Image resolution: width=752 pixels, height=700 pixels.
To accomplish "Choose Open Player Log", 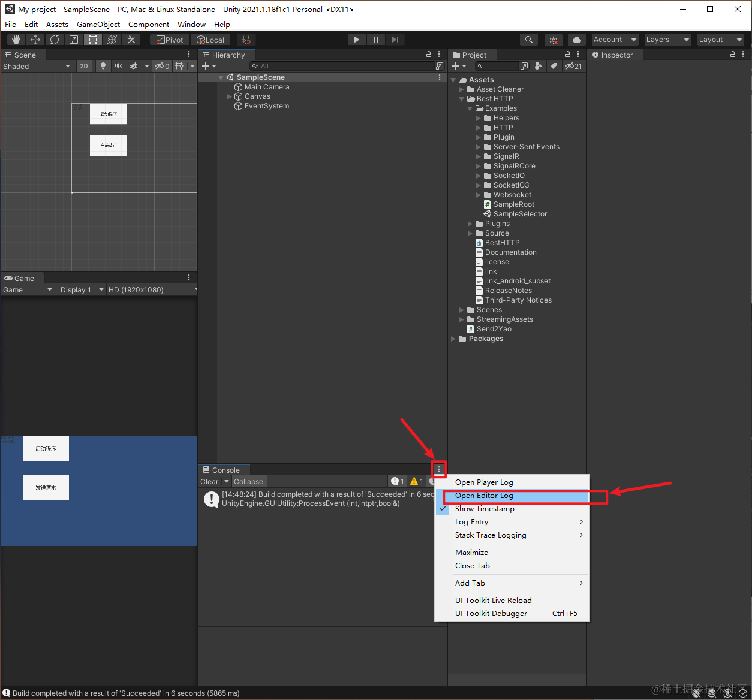I will [512, 482].
